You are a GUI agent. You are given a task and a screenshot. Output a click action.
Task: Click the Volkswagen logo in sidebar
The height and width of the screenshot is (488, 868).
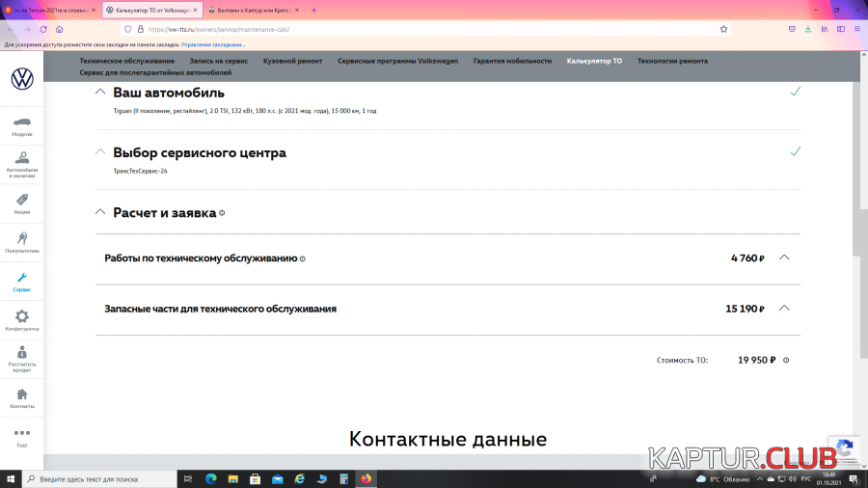point(22,78)
